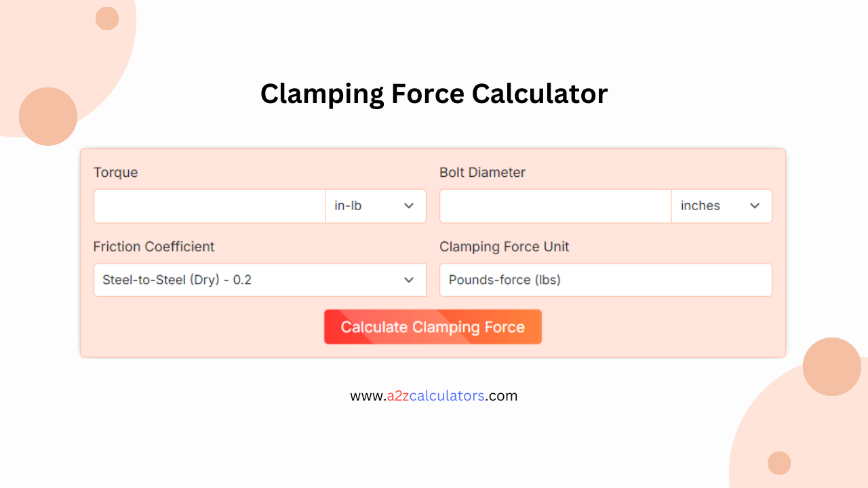868x488 pixels.
Task: Click the Clamping Force Calculator heading
Action: (x=433, y=94)
